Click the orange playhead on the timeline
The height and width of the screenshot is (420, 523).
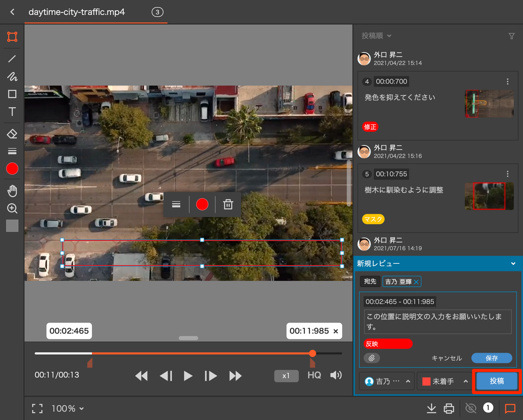[313, 353]
